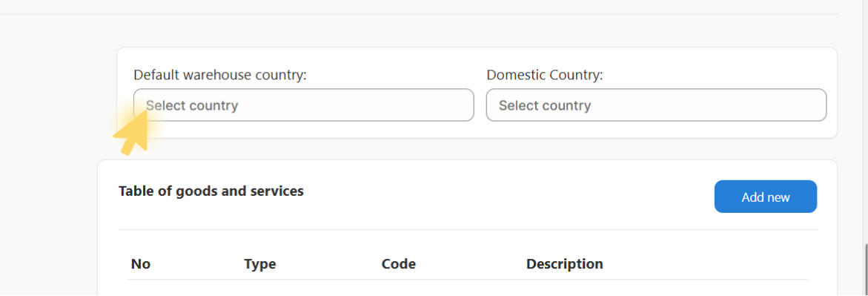Sort by the Type column header
Image resolution: width=868 pixels, height=296 pixels.
[259, 264]
